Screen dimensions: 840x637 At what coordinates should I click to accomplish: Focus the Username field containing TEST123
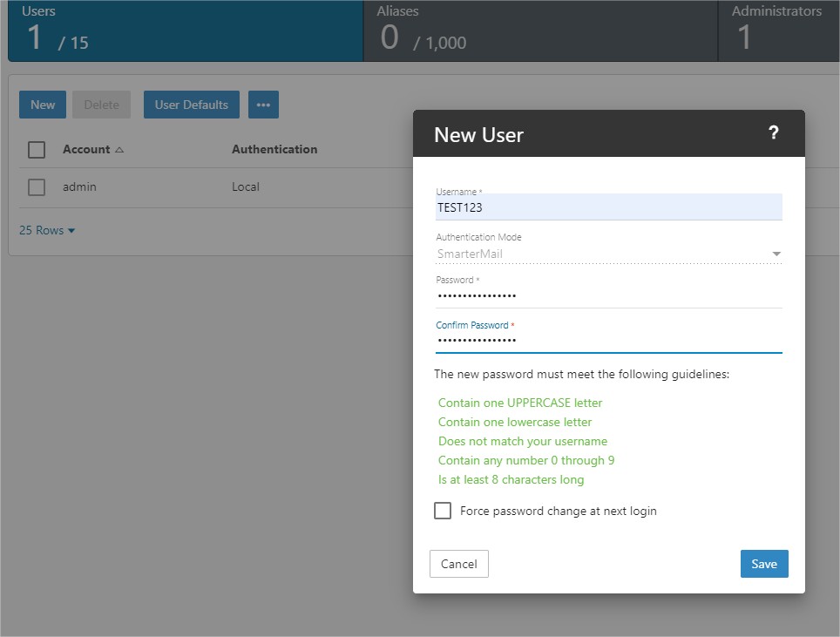click(x=608, y=207)
